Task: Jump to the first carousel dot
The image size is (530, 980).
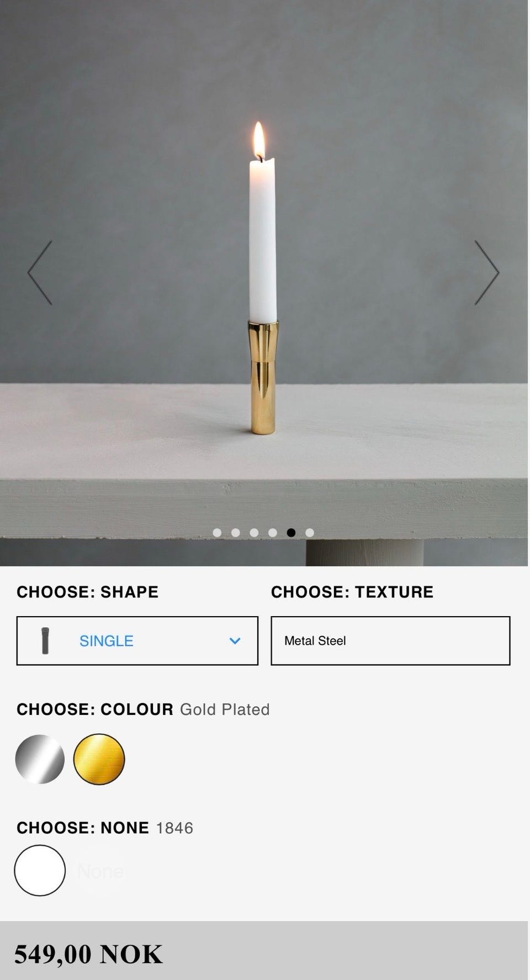Action: pyautogui.click(x=217, y=533)
